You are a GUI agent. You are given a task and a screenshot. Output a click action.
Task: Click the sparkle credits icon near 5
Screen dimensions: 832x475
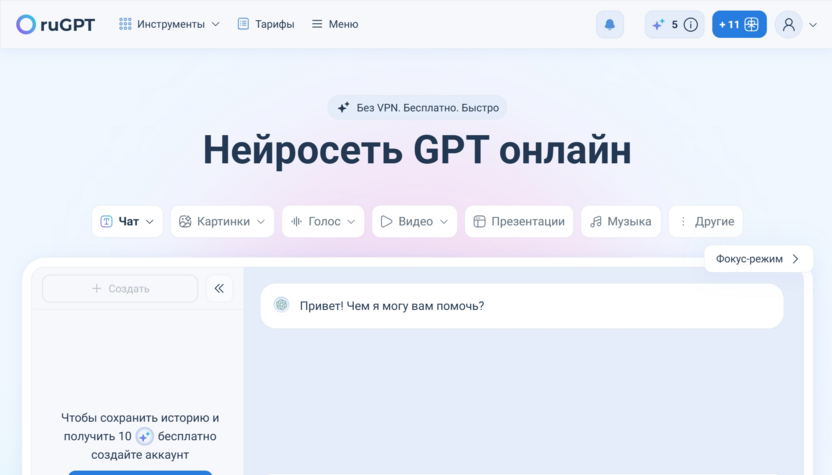tap(658, 24)
